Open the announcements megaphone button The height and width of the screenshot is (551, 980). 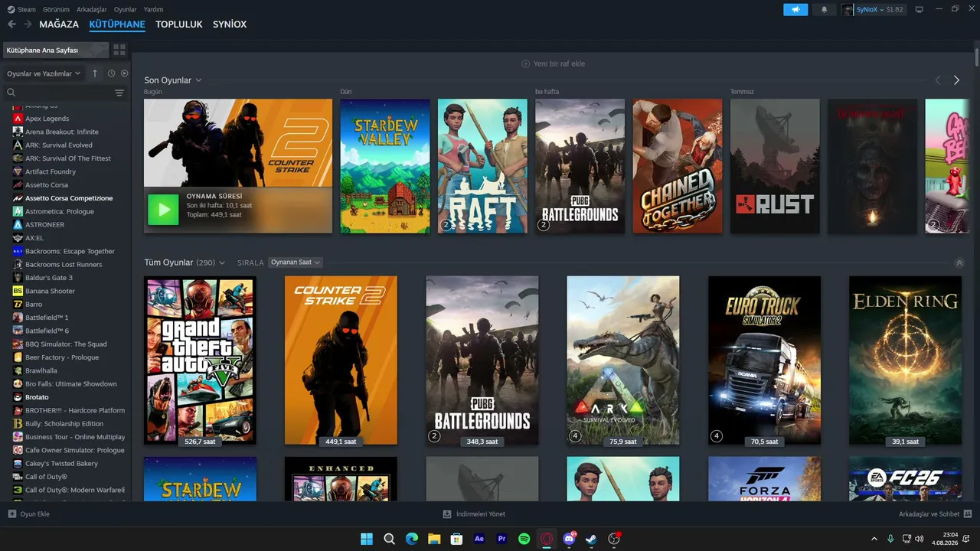click(x=795, y=10)
